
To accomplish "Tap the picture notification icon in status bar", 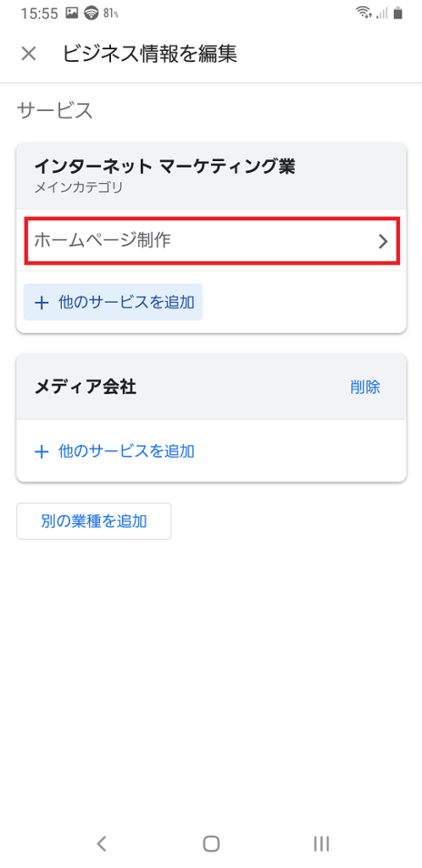I will 71,14.
